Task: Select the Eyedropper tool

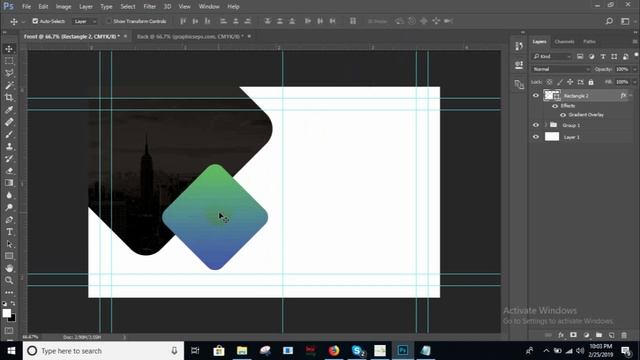Action: click(9, 110)
